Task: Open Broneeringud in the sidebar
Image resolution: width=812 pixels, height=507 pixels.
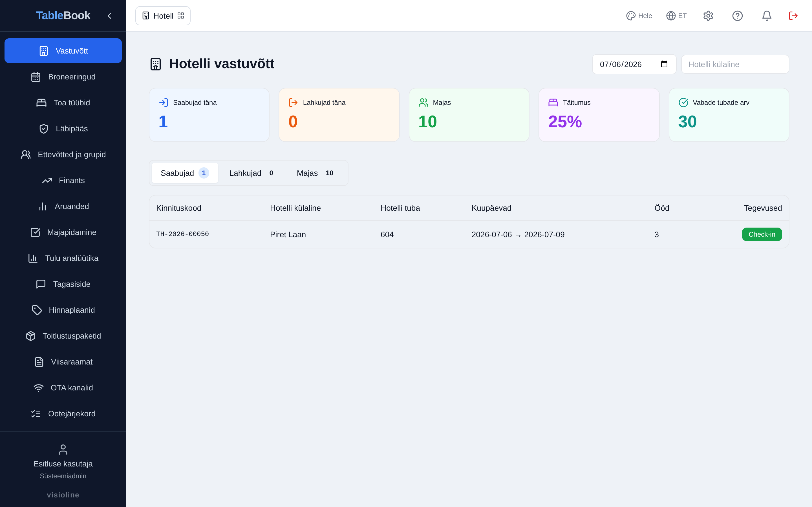Action: (63, 77)
